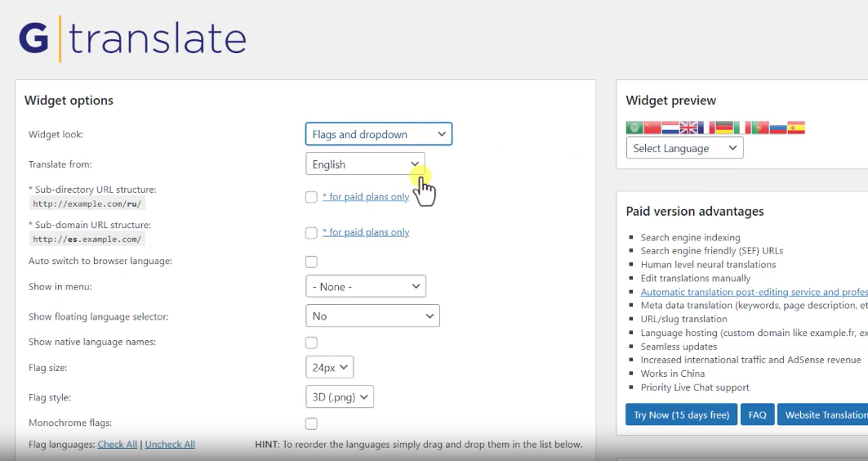Open the FAQ button
Viewport: 868px width, 461px height.
(x=757, y=415)
